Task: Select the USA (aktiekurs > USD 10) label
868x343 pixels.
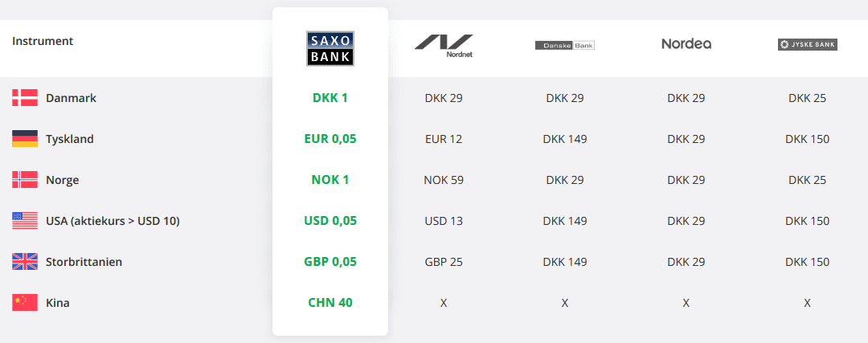Action: [x=113, y=221]
